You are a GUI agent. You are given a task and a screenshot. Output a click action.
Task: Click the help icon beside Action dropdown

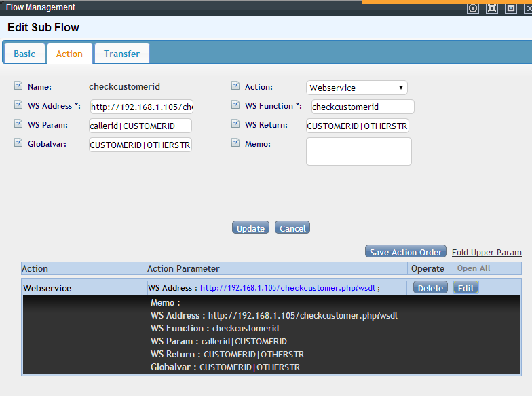[x=235, y=86]
